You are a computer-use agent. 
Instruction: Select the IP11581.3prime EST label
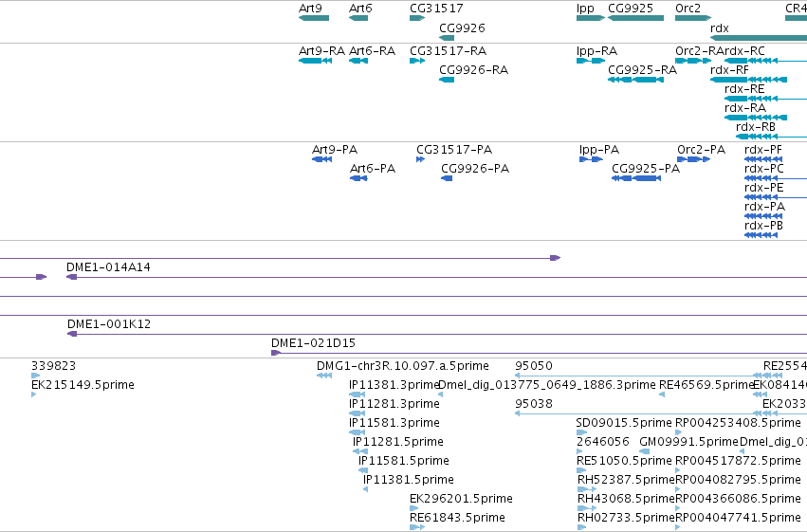tap(394, 423)
